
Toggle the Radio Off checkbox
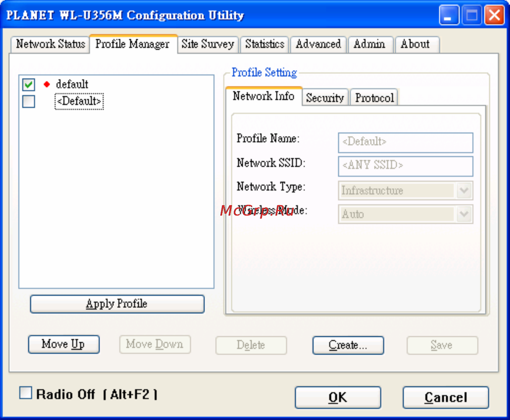25,393
